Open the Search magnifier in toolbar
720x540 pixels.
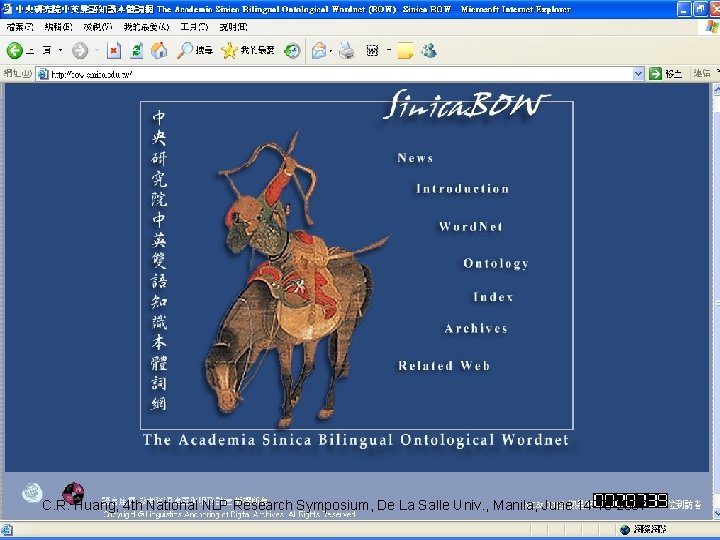pos(195,50)
